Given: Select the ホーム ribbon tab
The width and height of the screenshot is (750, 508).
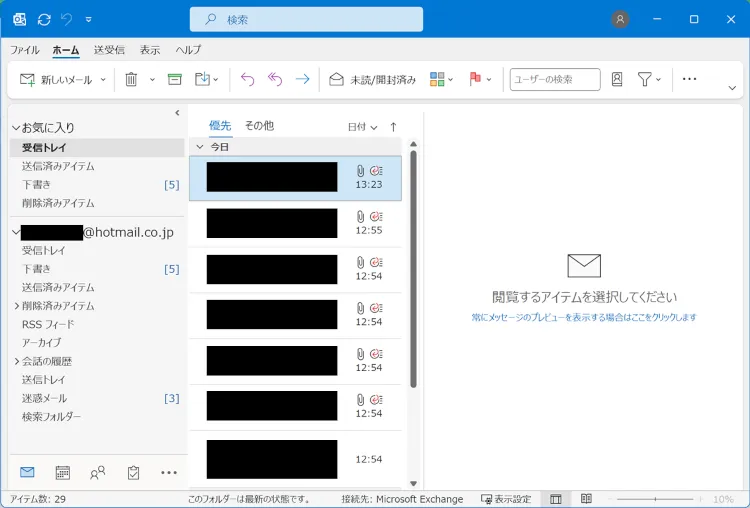Looking at the screenshot, I should (66, 50).
